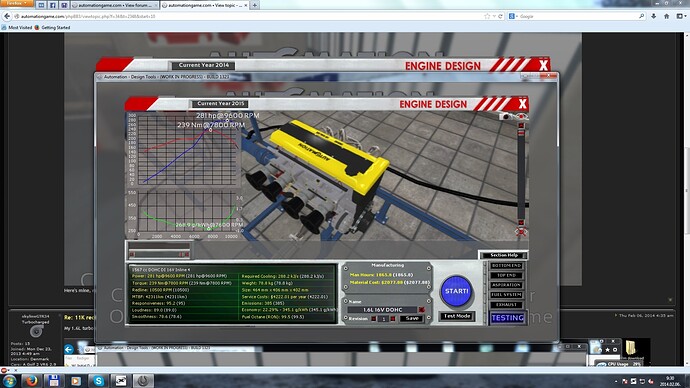Open the Section Help panel

coord(503,255)
